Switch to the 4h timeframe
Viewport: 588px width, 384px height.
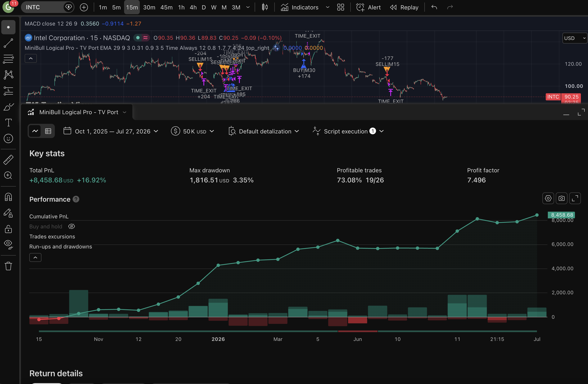pos(193,7)
